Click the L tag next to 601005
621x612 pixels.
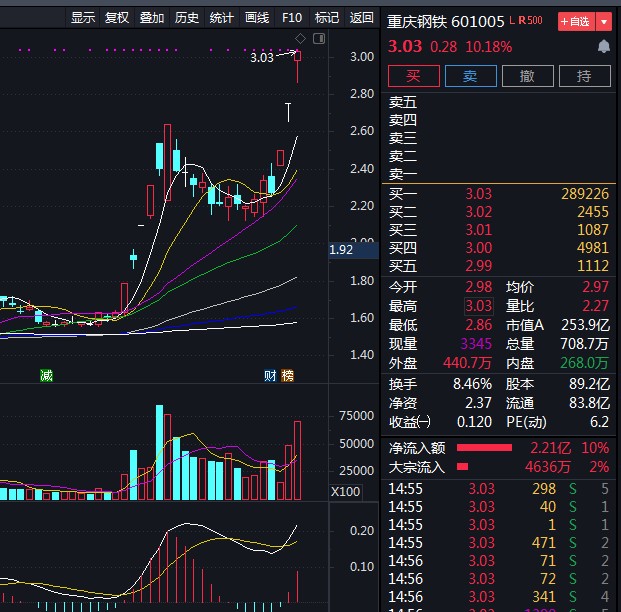click(512, 20)
